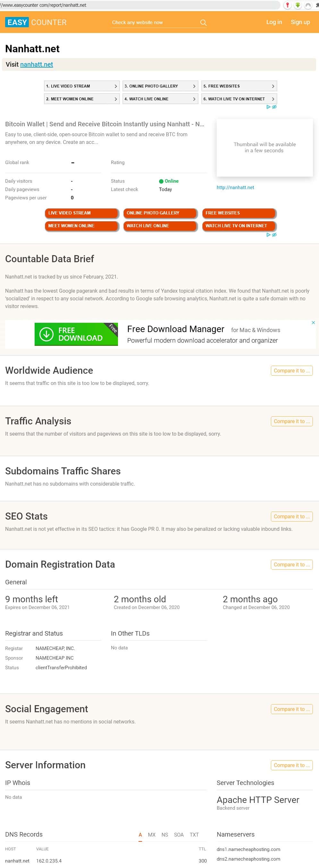Click the AdChoices icon under the numbered ad links

[x=272, y=107]
